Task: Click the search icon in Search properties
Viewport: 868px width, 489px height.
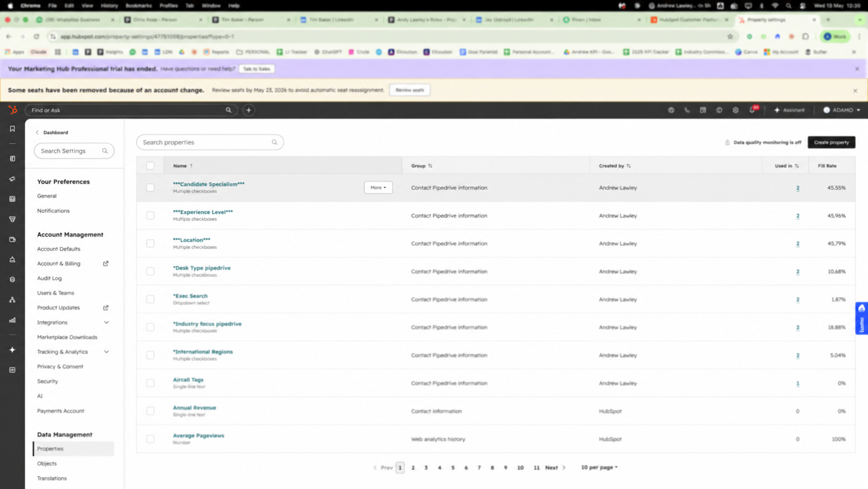Action: [x=275, y=142]
